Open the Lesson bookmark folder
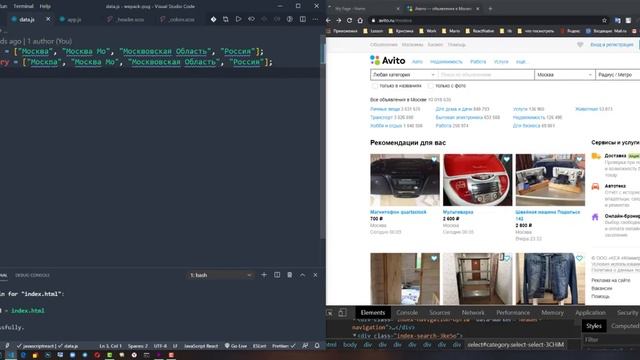The image size is (640, 360). point(373,31)
